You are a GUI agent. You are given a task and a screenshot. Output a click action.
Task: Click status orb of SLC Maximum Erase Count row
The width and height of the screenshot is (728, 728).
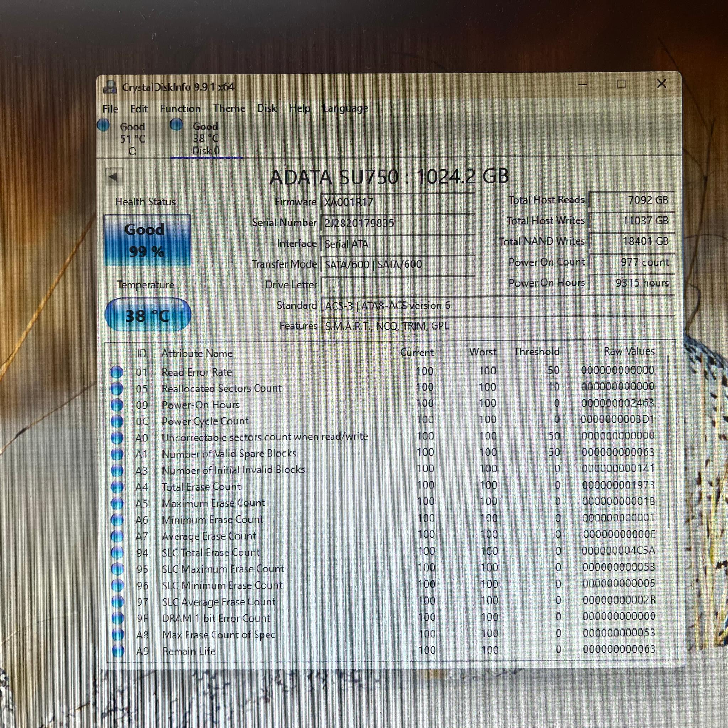click(118, 569)
